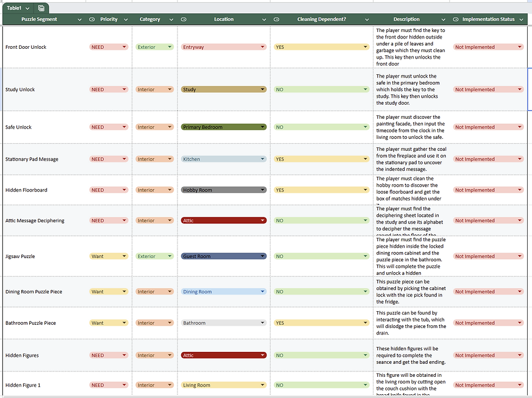Select the Bathroom Puzzle Piece cell
Screen dimensions: 532x398
(x=45, y=323)
